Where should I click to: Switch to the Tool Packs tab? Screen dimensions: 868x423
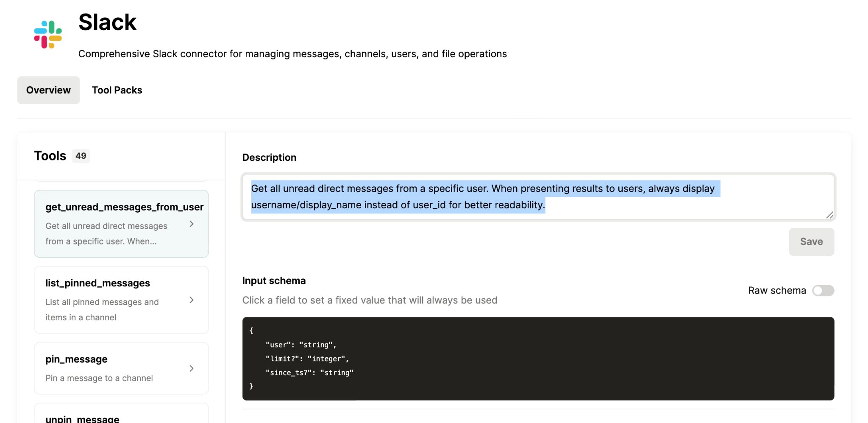[117, 90]
